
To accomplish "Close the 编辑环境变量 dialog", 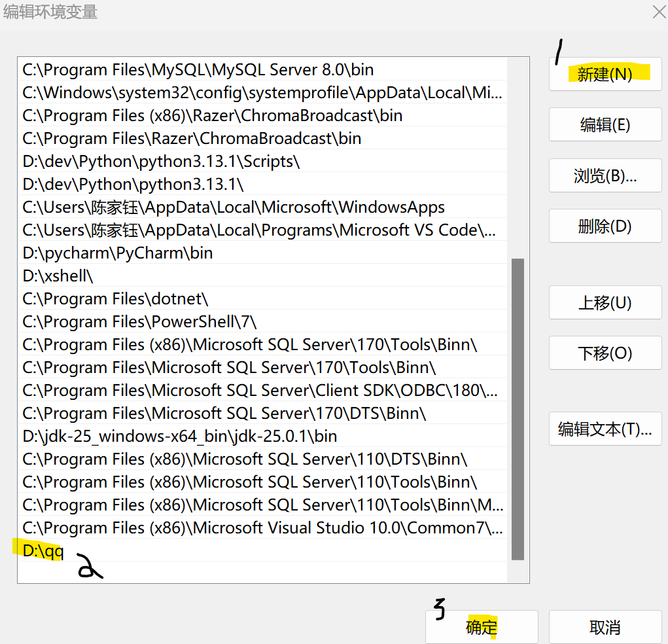I will pos(659,12).
